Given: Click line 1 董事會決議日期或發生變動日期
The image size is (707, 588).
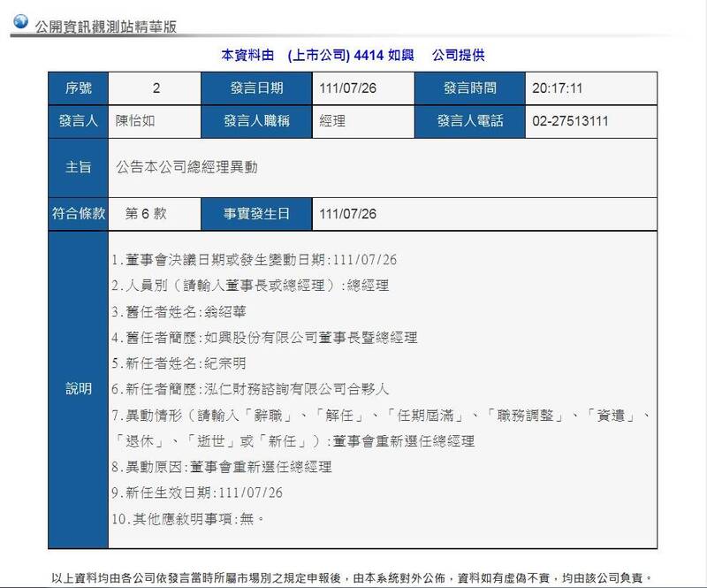Looking at the screenshot, I should point(255,260).
